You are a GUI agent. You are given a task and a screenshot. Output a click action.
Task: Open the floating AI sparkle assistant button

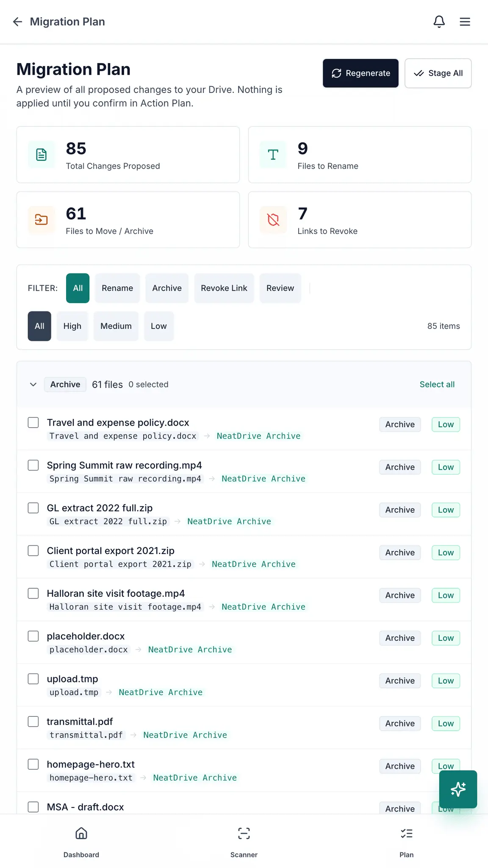point(458,789)
